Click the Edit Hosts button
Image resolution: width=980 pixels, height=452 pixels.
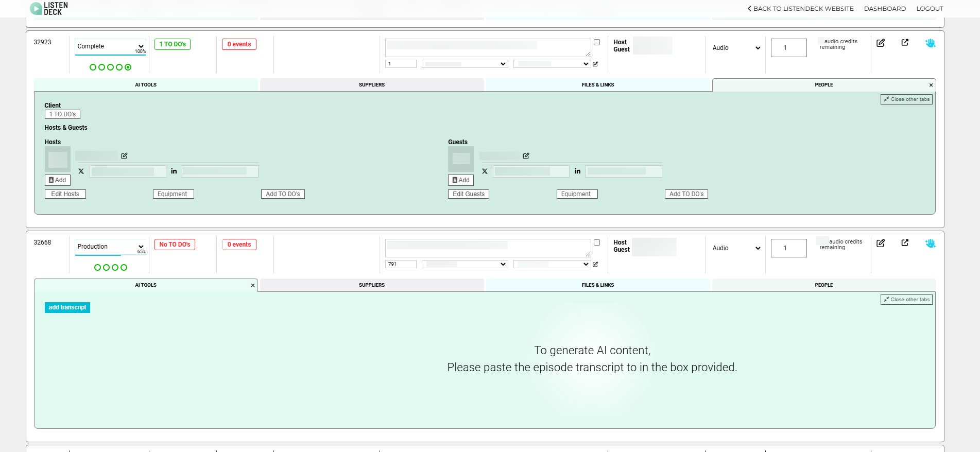[x=65, y=194]
